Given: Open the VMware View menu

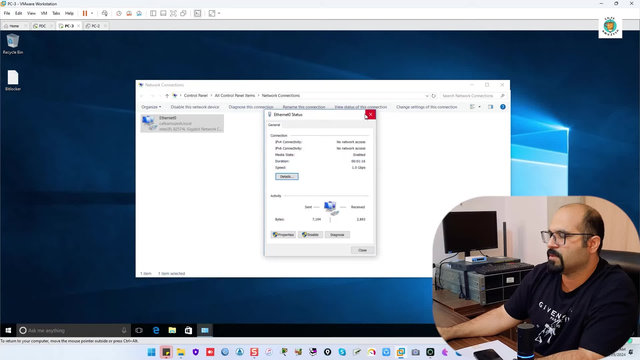Looking at the screenshot, I should [31, 13].
